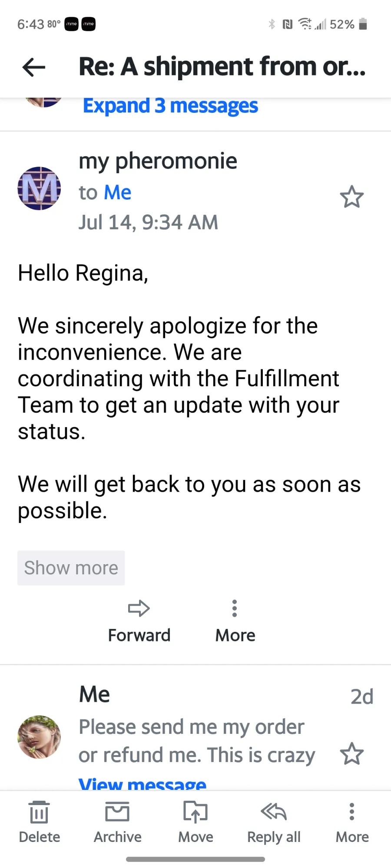Tap the Me profile picture
Image resolution: width=391 pixels, height=868 pixels.
(39, 737)
